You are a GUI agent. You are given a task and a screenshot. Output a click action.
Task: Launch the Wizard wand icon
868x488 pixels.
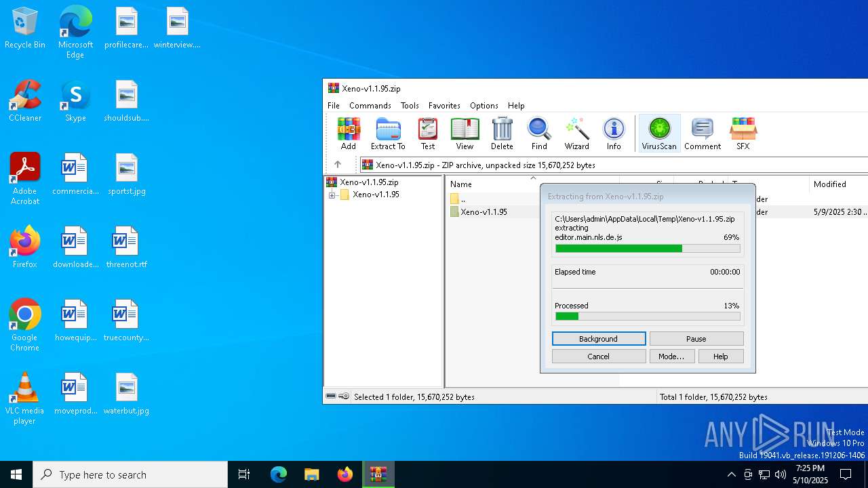point(577,133)
